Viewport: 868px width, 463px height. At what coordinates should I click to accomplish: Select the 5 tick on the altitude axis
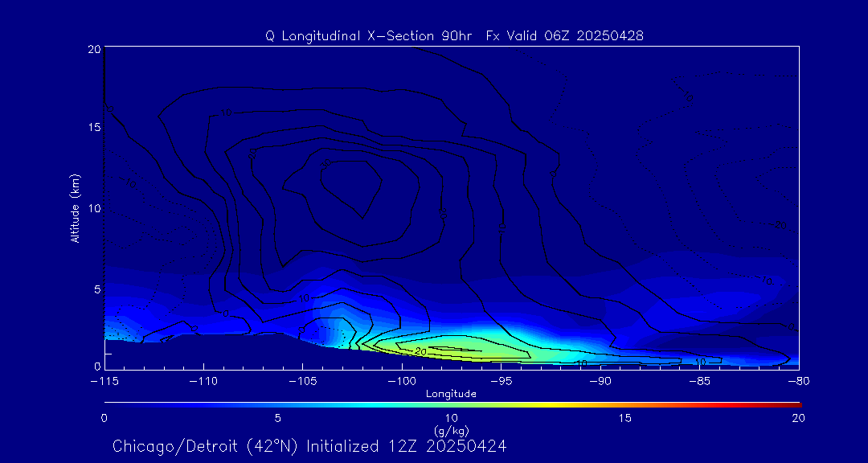click(96, 289)
